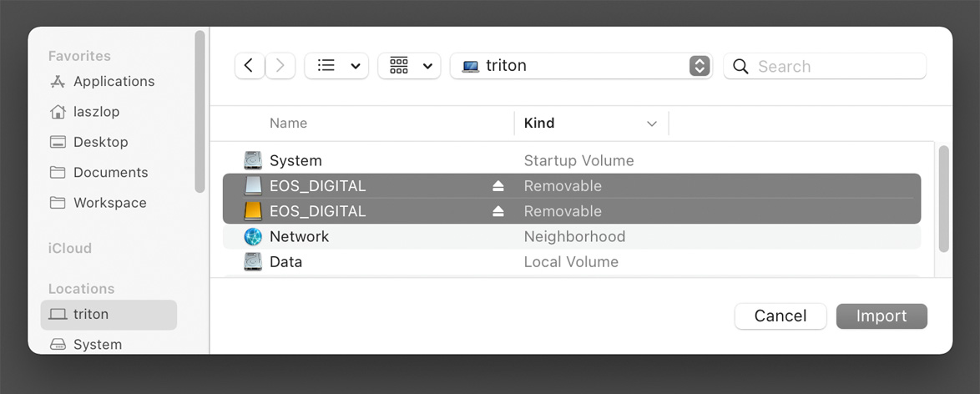Click in the Search field
The image size is (980, 394).
[x=825, y=66]
